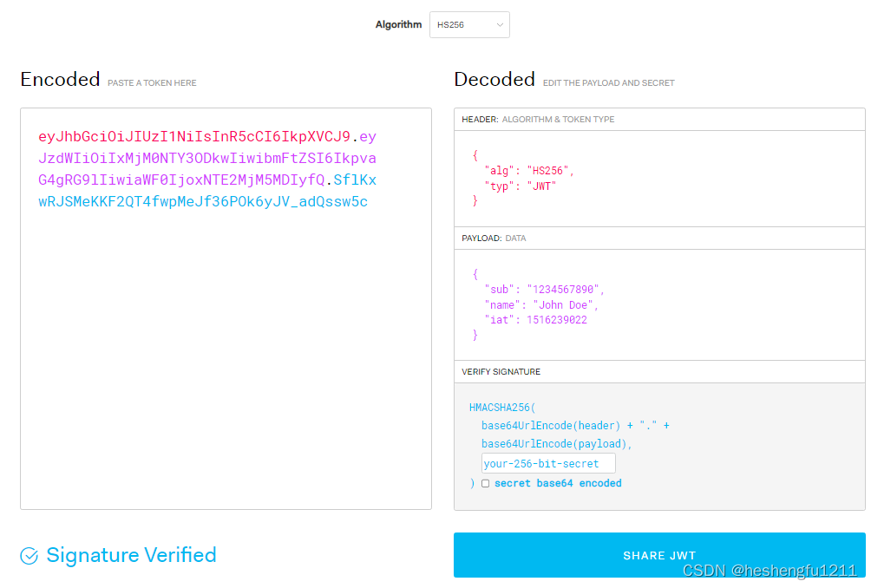
Task: Click the blue signature segment wRJSMeKKF2QT4
Action: click(203, 201)
